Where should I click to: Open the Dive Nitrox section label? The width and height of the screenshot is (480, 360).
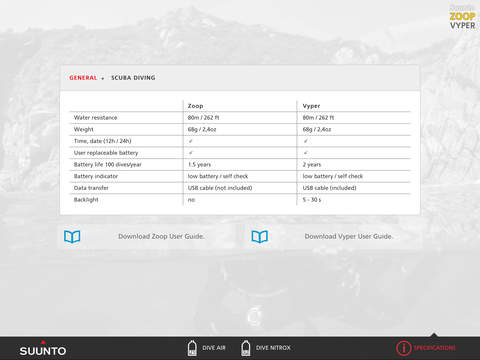(x=273, y=348)
